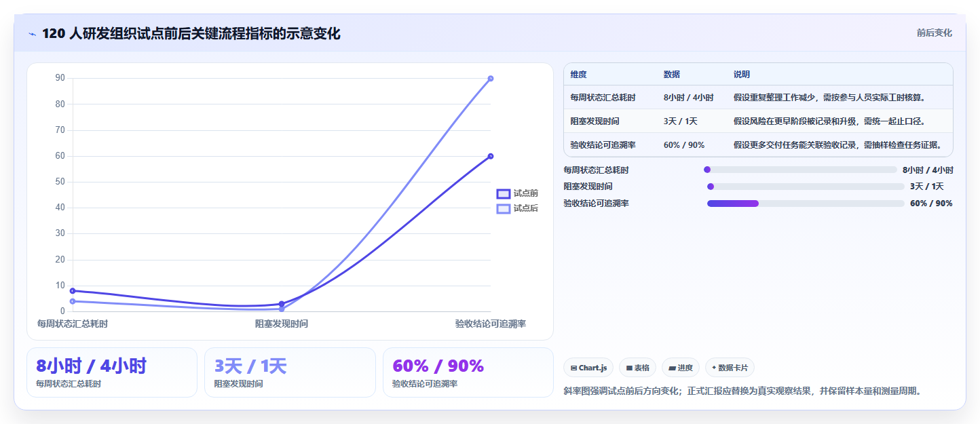Click the dashboard title 120 人研发组织
The width and height of the screenshot is (980, 424).
[x=191, y=33]
